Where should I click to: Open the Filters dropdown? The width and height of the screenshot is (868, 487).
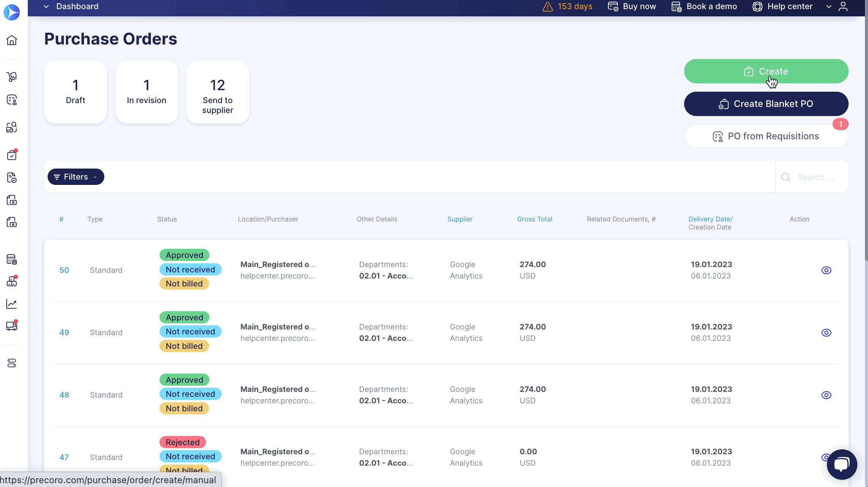coord(76,177)
